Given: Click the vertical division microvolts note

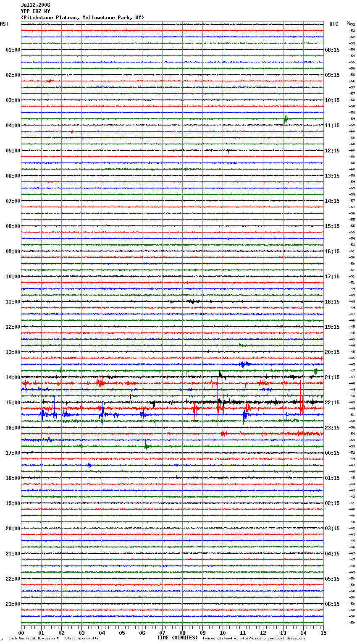Looking at the screenshot, I should tap(53, 639).
